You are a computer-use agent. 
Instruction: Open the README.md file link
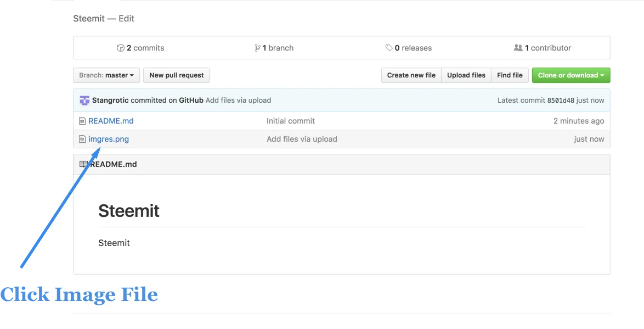tap(111, 121)
